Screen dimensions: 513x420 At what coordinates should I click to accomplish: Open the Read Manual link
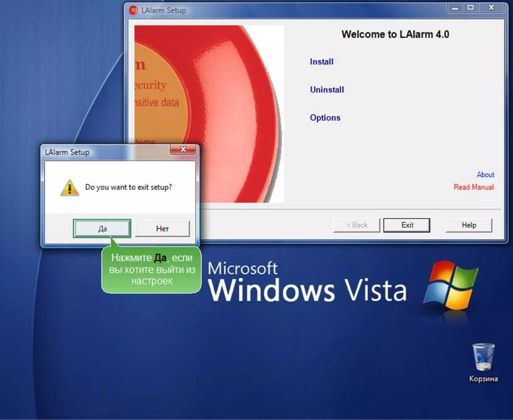point(473,187)
